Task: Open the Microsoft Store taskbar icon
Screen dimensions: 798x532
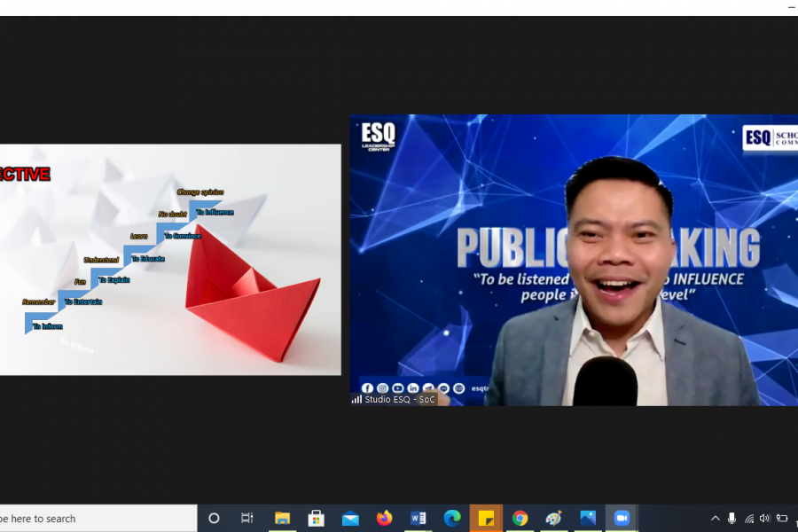Action: [316, 519]
